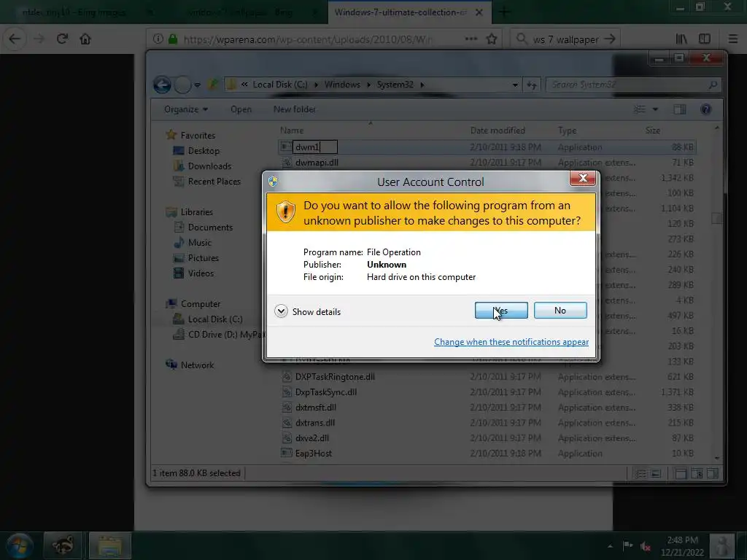Select the Eap3Host application file

pos(314,454)
